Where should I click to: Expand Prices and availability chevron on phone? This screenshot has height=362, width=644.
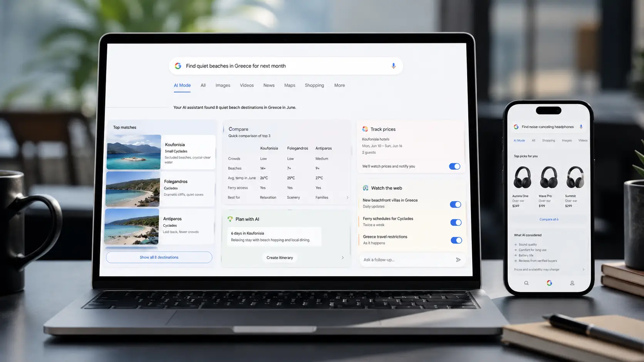pos(583,269)
